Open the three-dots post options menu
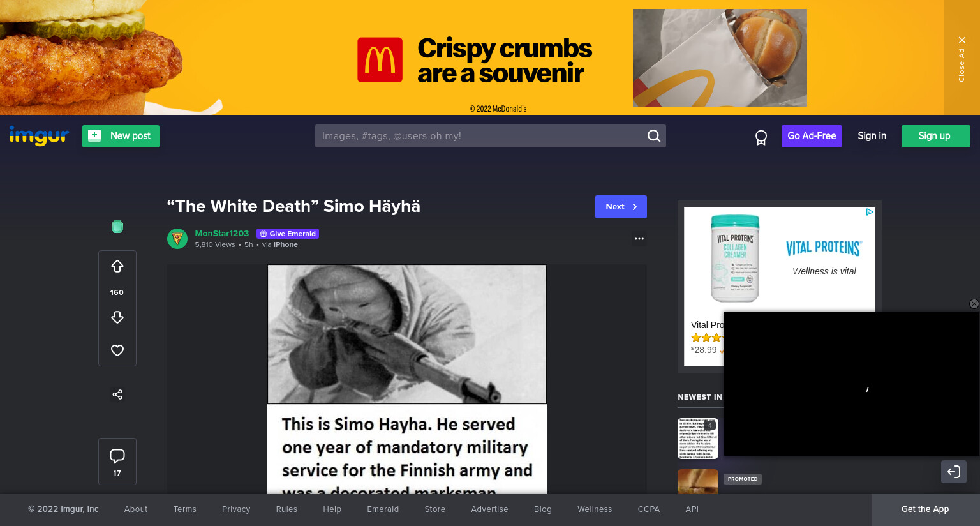This screenshot has height=526, width=980. tap(639, 239)
